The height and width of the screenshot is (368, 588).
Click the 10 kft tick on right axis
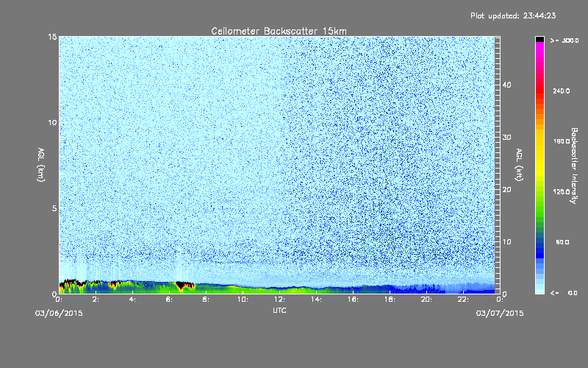(506, 241)
